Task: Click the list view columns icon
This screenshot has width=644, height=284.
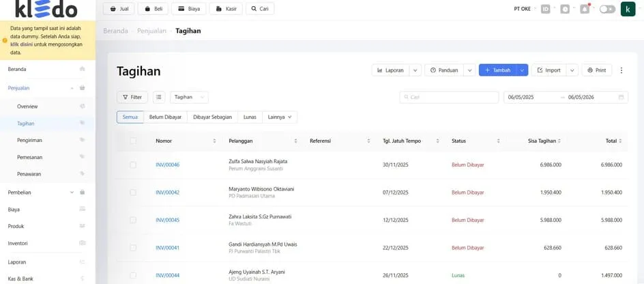Action: (x=159, y=98)
